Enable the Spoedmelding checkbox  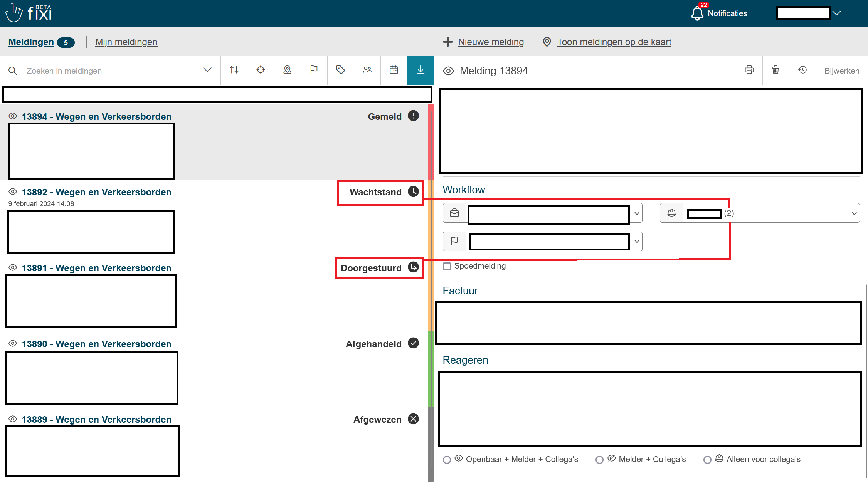[x=447, y=266]
